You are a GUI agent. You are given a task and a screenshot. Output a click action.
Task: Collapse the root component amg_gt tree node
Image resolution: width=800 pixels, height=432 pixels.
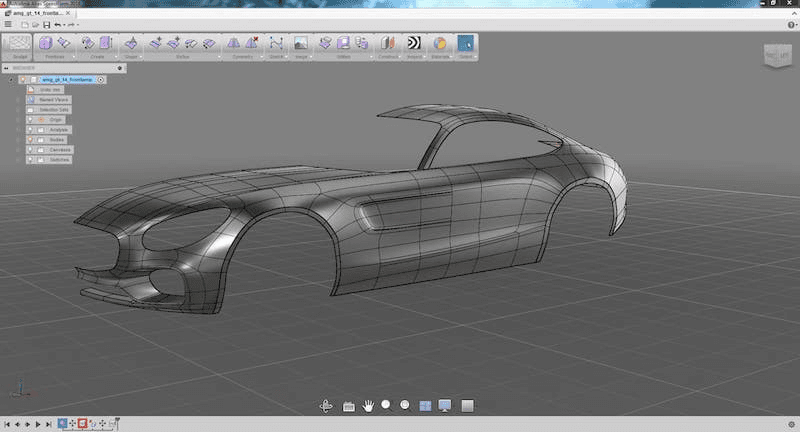[x=10, y=79]
